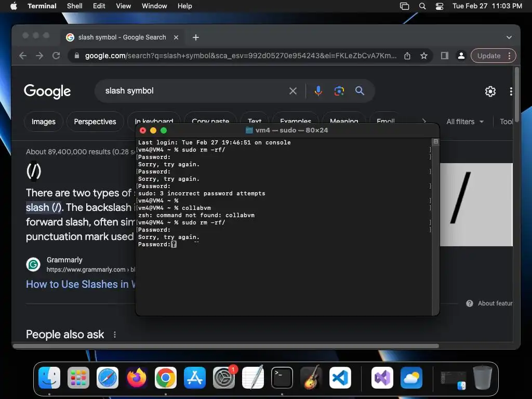The image size is (532, 399).
Task: Open Chrome profile avatar
Action: [x=461, y=56]
